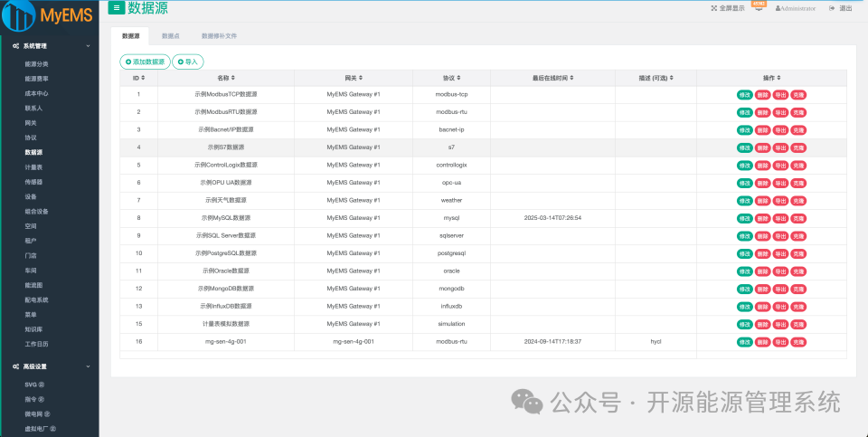
Task: Click the MyEMS logo
Action: click(48, 15)
